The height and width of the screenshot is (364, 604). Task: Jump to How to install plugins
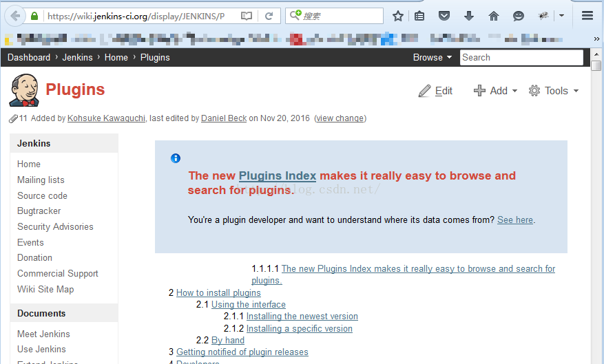pyautogui.click(x=218, y=293)
